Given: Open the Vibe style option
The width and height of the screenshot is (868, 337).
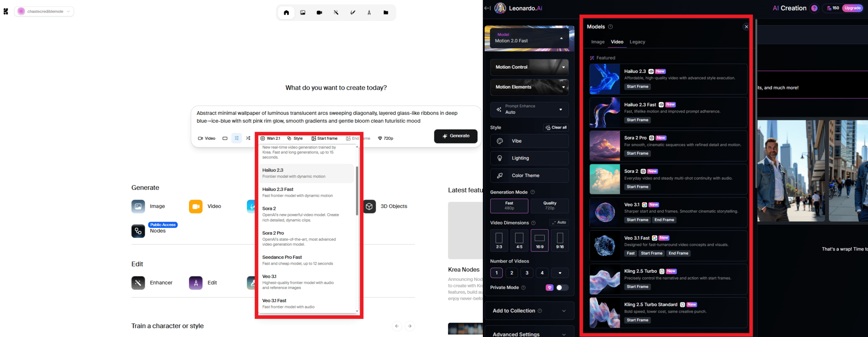Looking at the screenshot, I should point(529,141).
